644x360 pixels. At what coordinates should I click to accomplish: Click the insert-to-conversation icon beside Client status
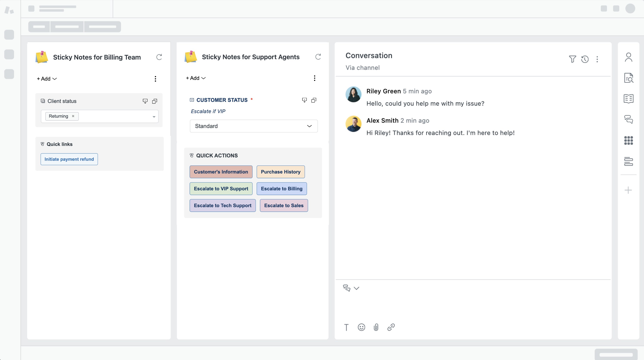point(145,101)
